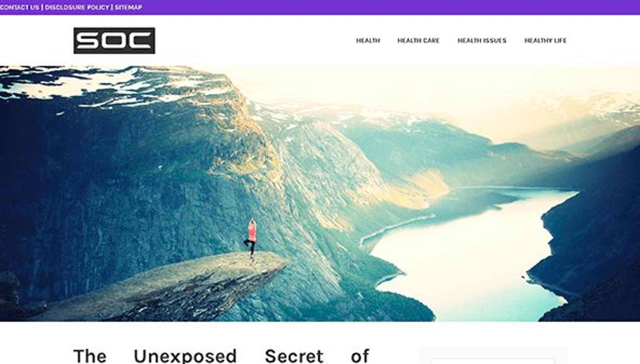The width and height of the screenshot is (640, 364).
Task: Select the Health Care menu item
Action: click(418, 40)
